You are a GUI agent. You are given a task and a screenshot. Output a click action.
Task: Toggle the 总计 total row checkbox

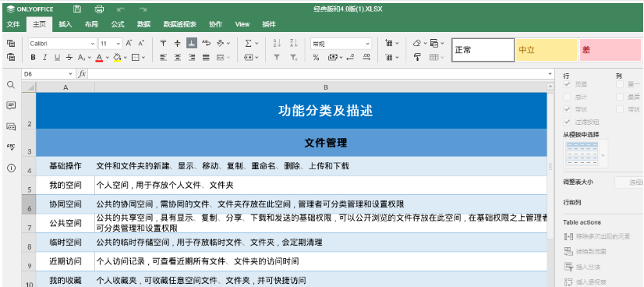tap(567, 97)
